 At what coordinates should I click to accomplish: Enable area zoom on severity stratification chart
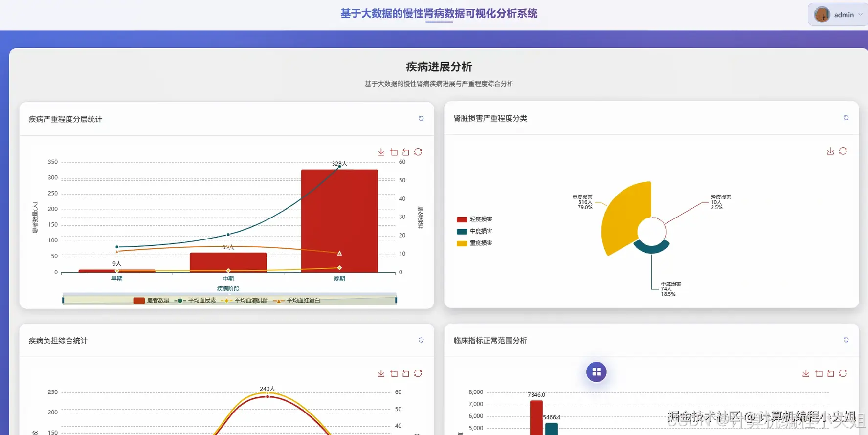394,152
